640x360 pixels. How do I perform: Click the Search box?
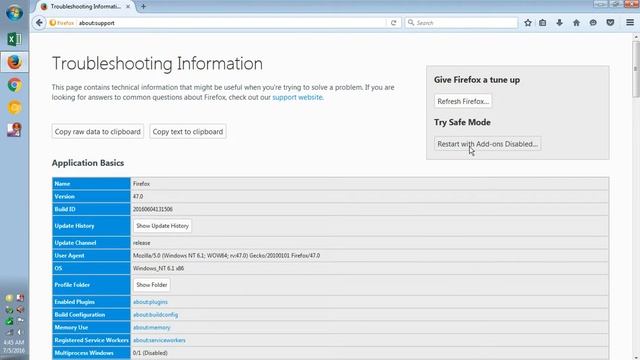461,23
